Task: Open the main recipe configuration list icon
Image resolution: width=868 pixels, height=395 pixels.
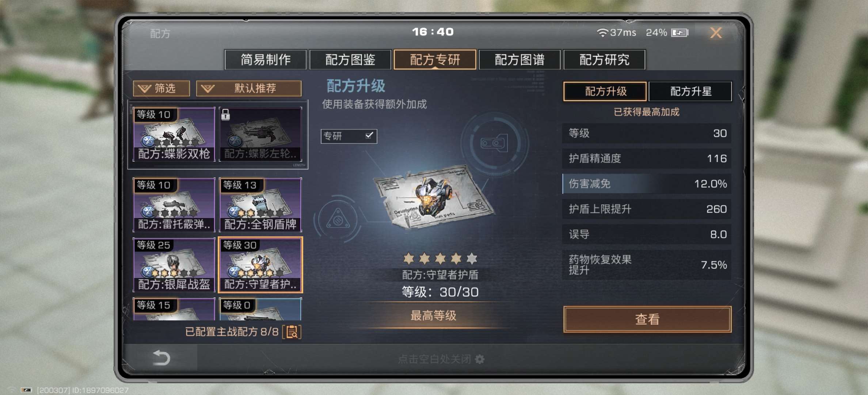Action: [292, 332]
